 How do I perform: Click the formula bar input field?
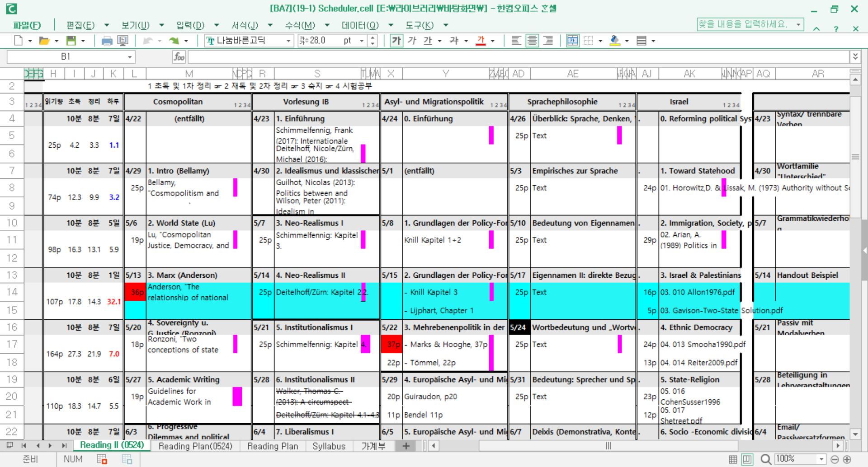[x=519, y=57]
